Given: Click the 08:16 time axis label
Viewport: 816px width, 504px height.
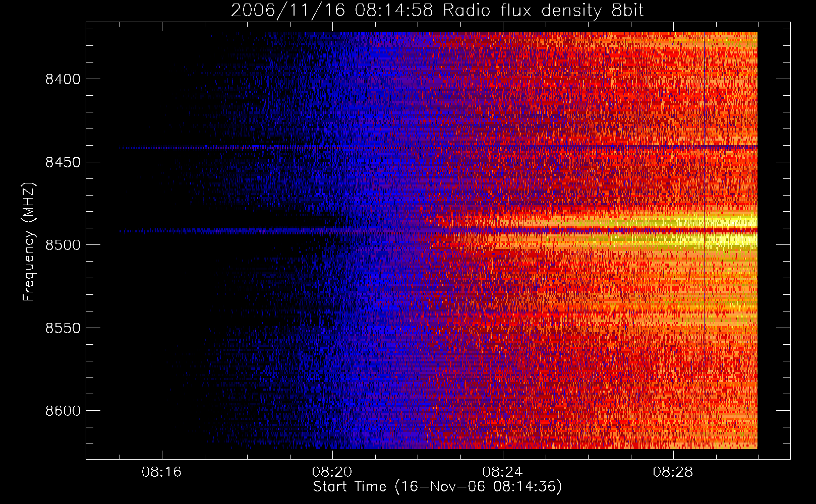Looking at the screenshot, I should tap(162, 472).
